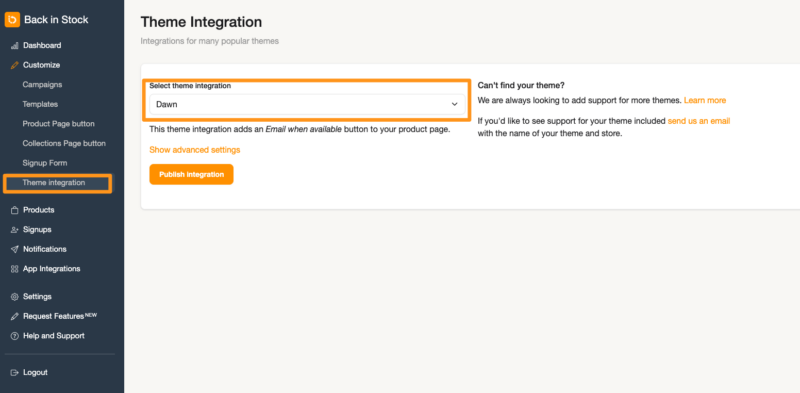Click the Notifications paper plane icon
The image size is (800, 393).
(x=14, y=250)
